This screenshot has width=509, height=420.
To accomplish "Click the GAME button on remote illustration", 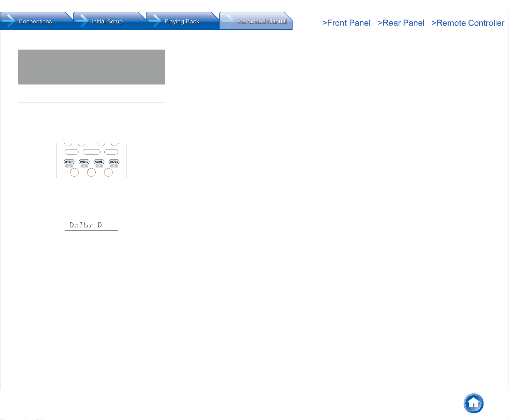I will 99,162.
